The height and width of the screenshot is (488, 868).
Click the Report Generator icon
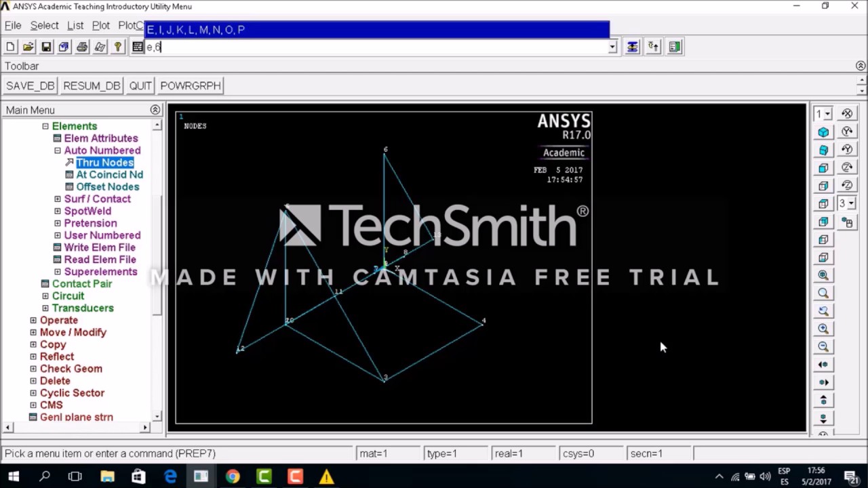click(x=100, y=47)
